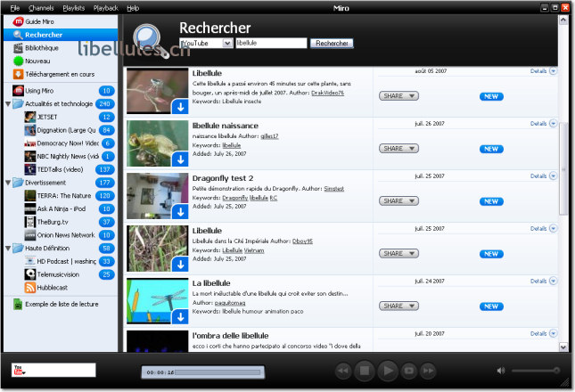Open the Exemple de liste de lecture icon
575x392 pixels.
(x=18, y=304)
